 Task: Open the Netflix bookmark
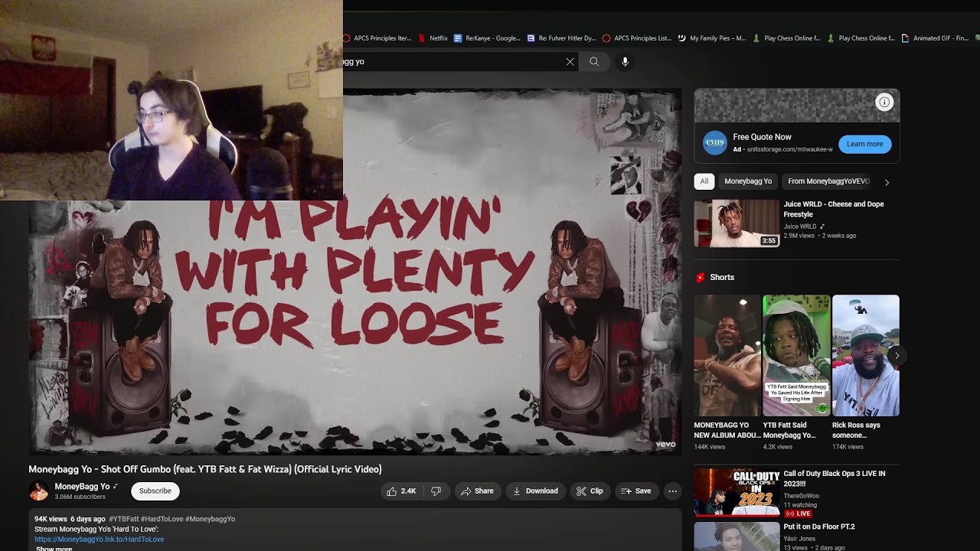click(433, 38)
